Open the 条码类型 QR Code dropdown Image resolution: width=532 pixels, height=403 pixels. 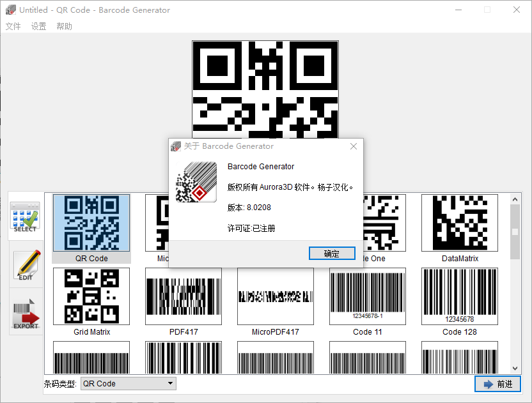pyautogui.click(x=129, y=384)
